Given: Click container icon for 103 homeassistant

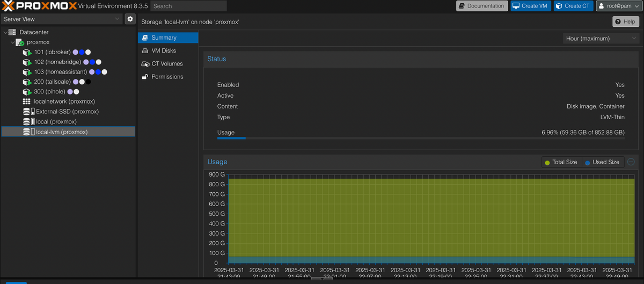Looking at the screenshot, I should tap(27, 72).
